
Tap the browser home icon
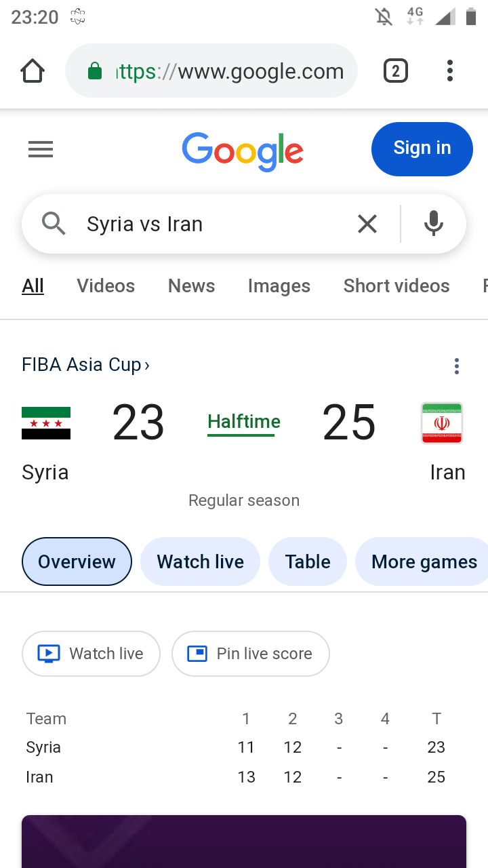coord(33,71)
